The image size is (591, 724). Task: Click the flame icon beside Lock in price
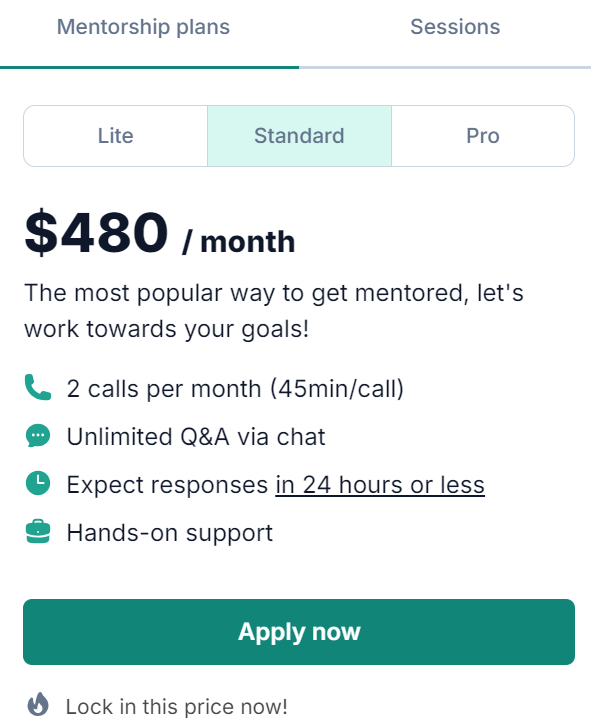click(38, 704)
